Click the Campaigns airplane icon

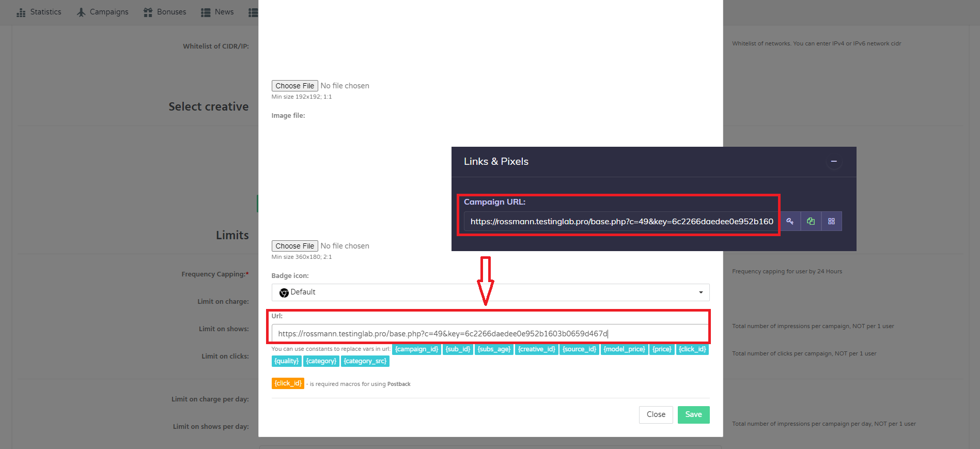81,12
